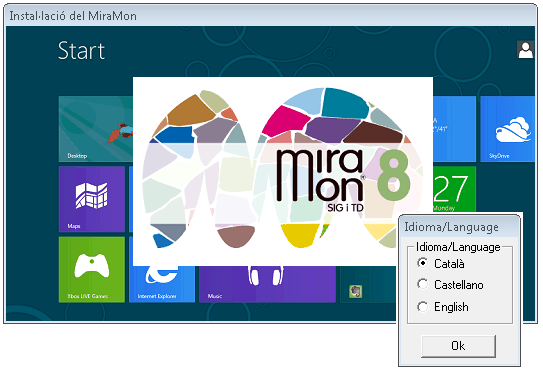Open the Maps tile

(x=92, y=199)
